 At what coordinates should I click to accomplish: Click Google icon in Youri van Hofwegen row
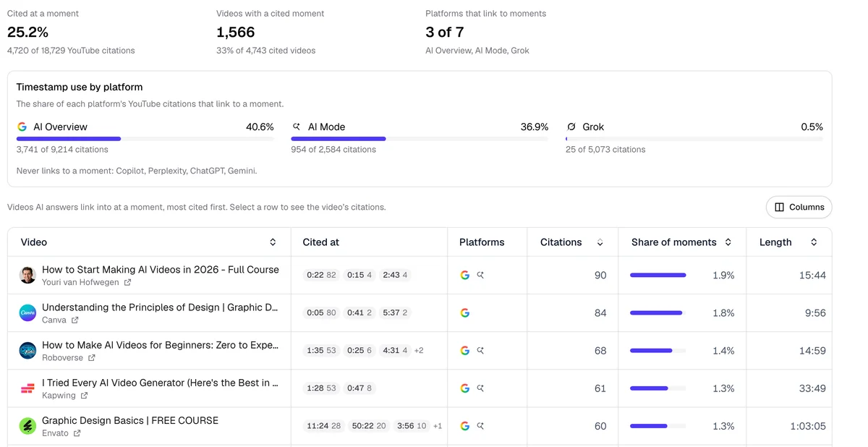[x=465, y=275]
